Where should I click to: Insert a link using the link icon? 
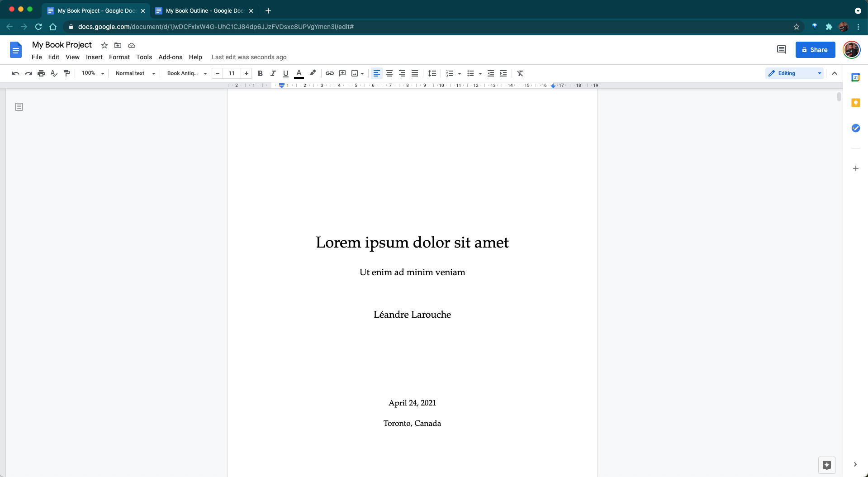click(329, 73)
